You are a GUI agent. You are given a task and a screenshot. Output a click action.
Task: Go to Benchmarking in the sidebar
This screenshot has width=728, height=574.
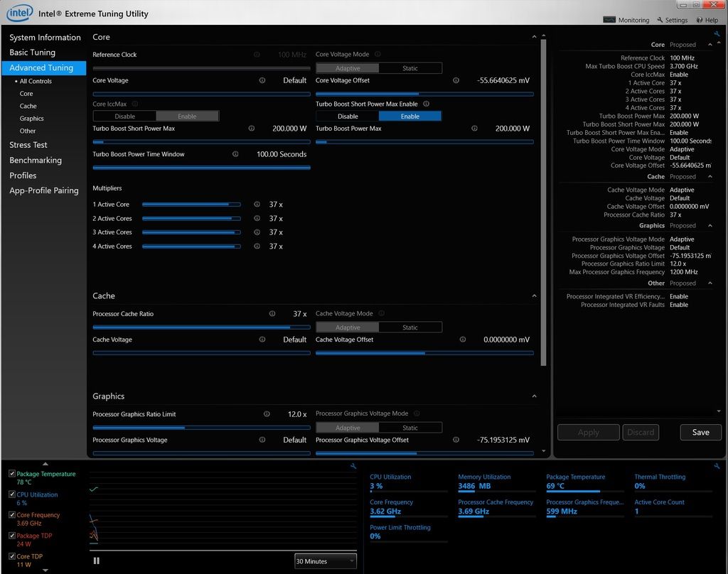tap(36, 161)
